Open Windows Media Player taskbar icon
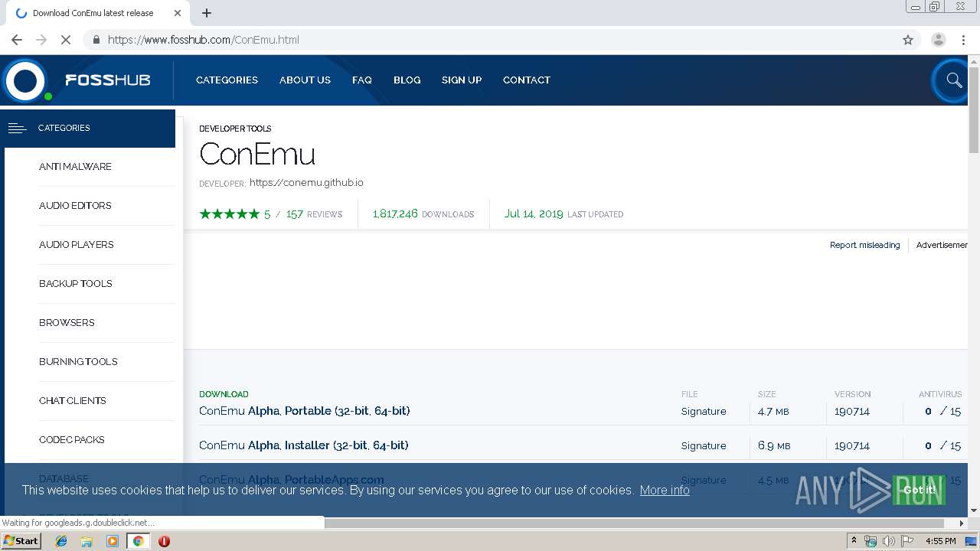 (x=113, y=541)
